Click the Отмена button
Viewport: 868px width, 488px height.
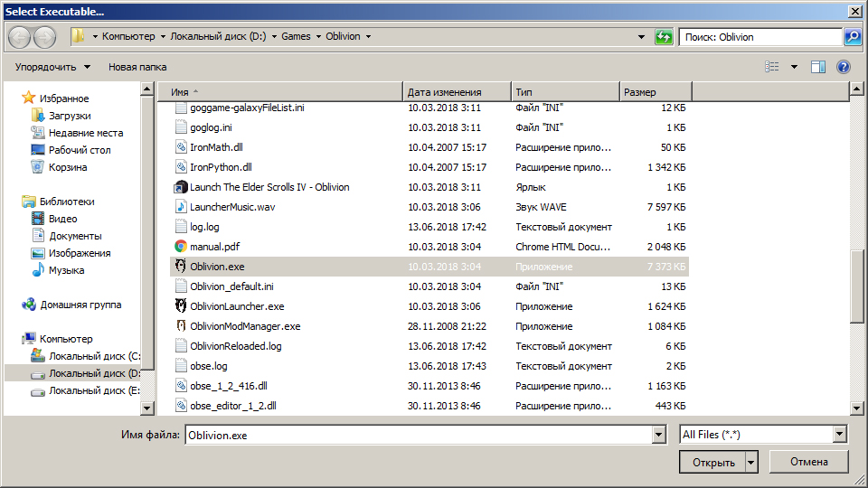(x=808, y=462)
